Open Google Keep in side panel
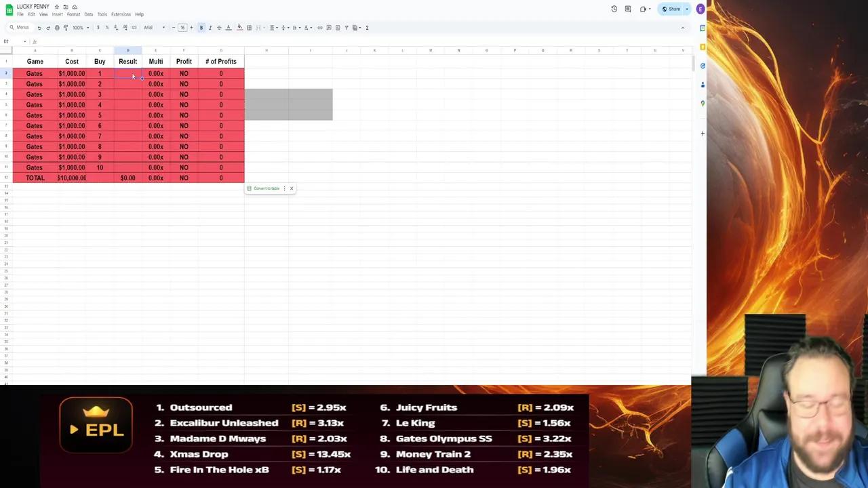Image resolution: width=868 pixels, height=488 pixels. [x=703, y=47]
